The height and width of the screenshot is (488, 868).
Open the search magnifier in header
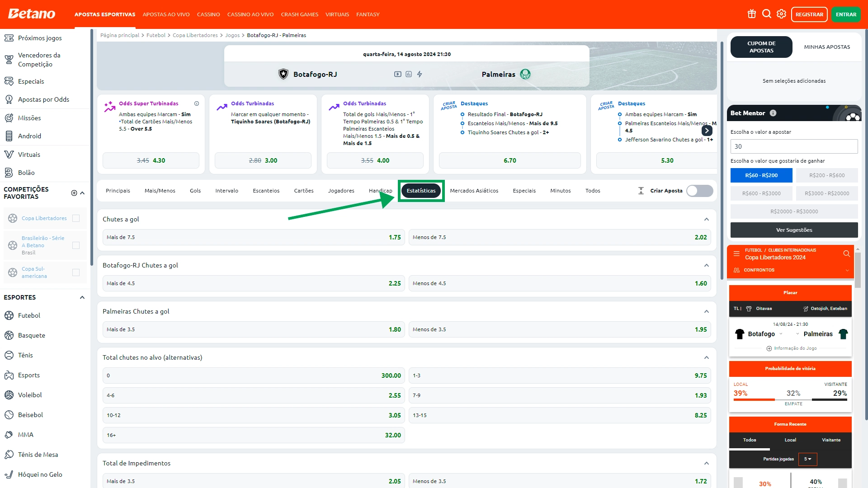coord(767,14)
